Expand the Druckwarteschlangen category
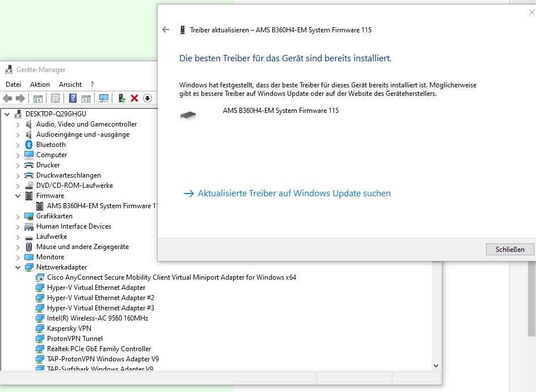This screenshot has width=536, height=392. coord(18,176)
